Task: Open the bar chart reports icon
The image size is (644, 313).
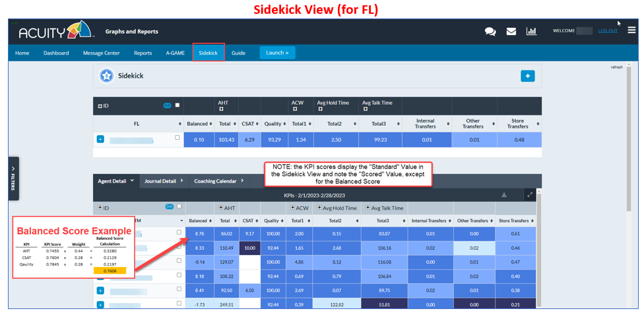Action: [531, 31]
